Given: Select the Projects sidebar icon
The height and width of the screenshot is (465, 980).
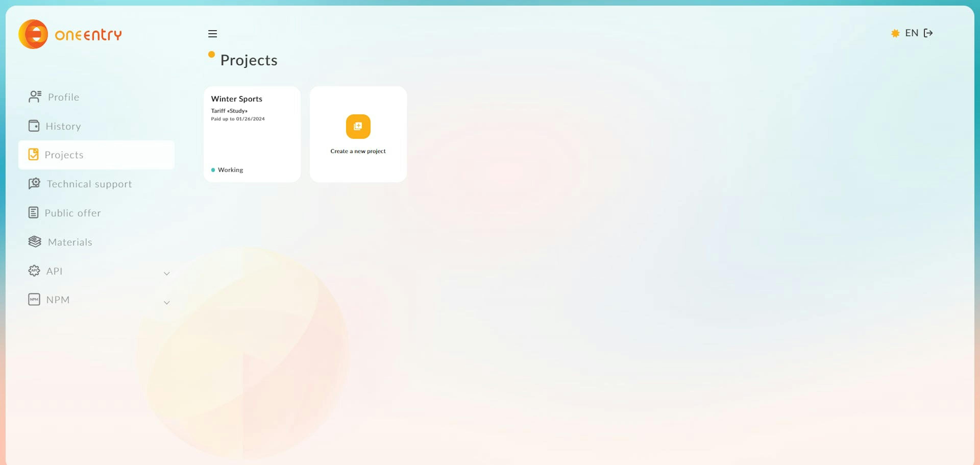Looking at the screenshot, I should 33,154.
